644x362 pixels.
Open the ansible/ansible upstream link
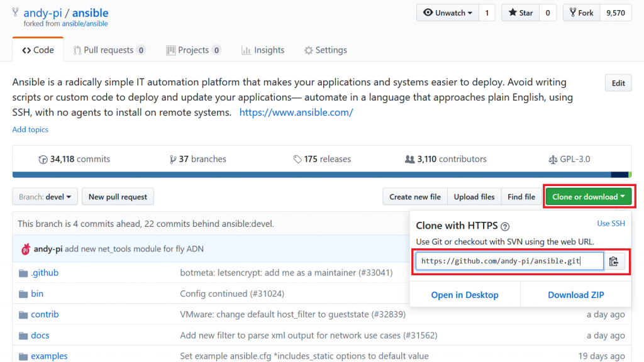[x=85, y=24]
